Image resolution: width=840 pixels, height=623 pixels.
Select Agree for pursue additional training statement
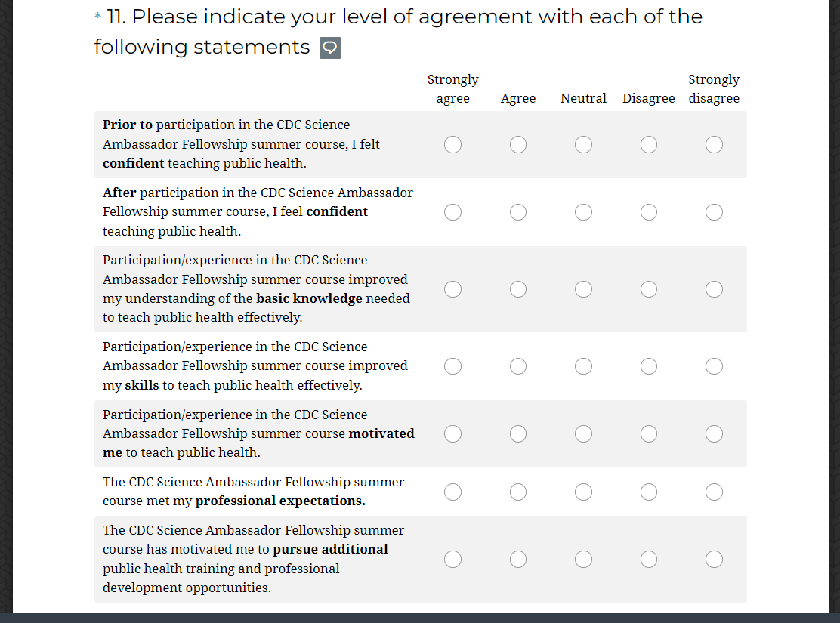coord(518,559)
